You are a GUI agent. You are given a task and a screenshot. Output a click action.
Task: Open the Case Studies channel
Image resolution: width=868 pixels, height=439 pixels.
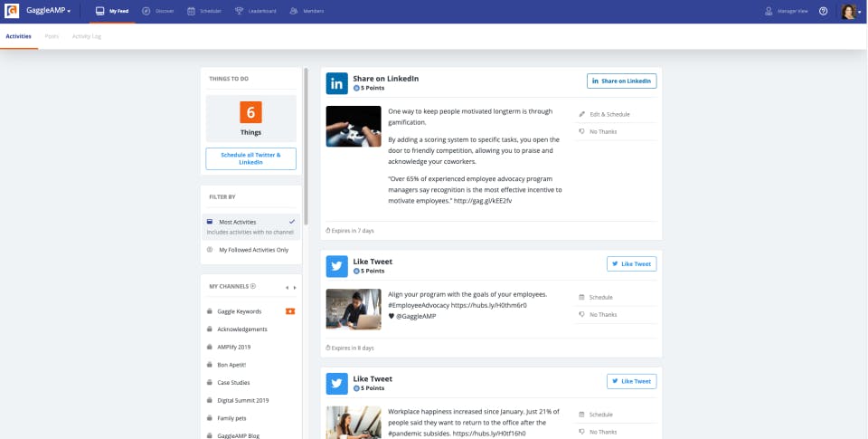233,383
